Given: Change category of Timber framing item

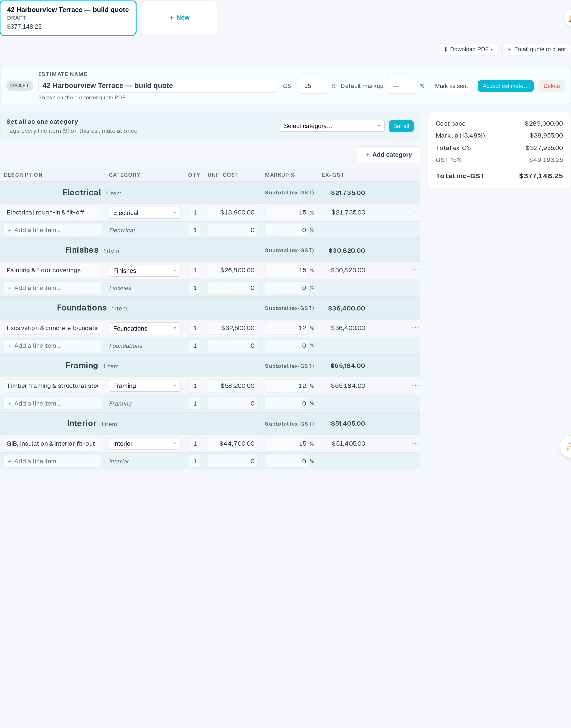Looking at the screenshot, I should [x=144, y=386].
